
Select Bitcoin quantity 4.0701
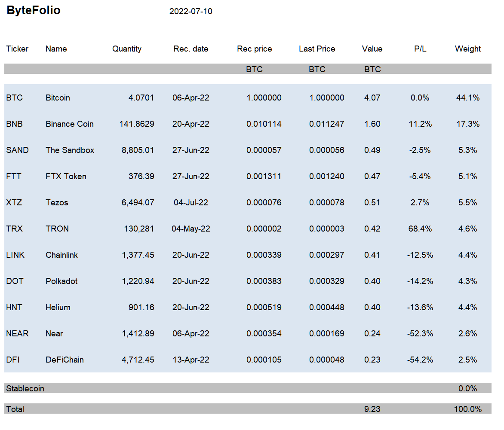(x=141, y=98)
